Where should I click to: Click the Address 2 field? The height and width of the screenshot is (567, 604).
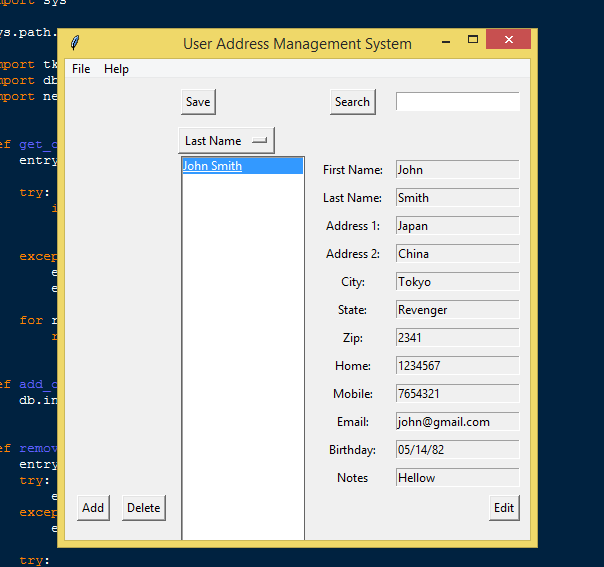[x=457, y=254]
